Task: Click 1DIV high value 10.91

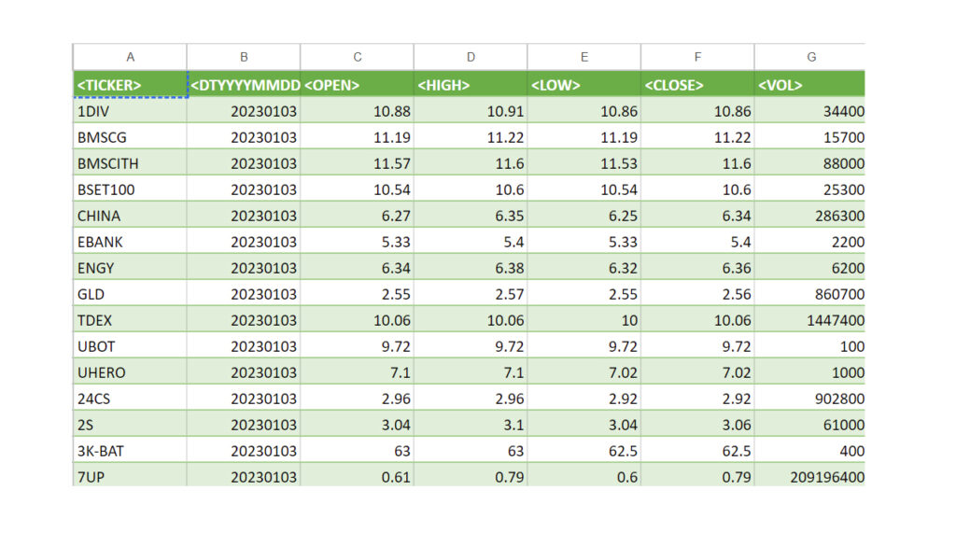Action: [471, 111]
